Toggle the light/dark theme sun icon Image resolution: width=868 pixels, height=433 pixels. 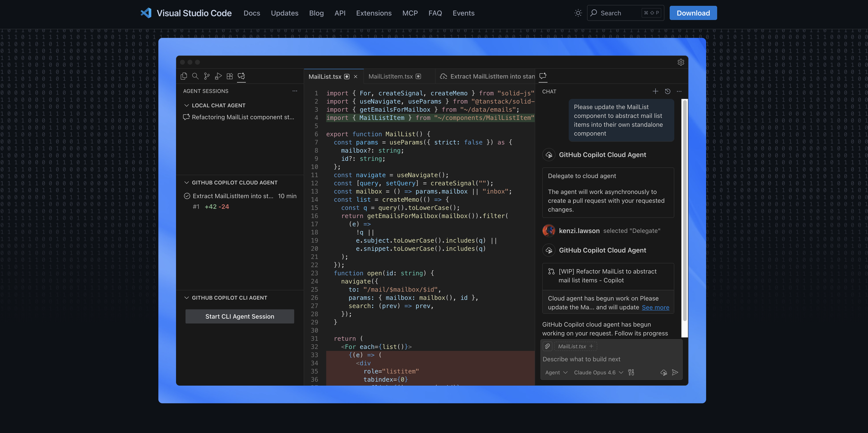coord(578,13)
